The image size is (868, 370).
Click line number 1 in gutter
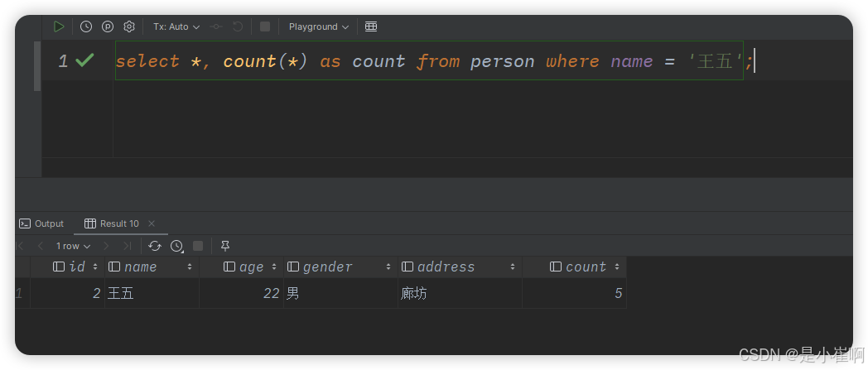coord(63,61)
